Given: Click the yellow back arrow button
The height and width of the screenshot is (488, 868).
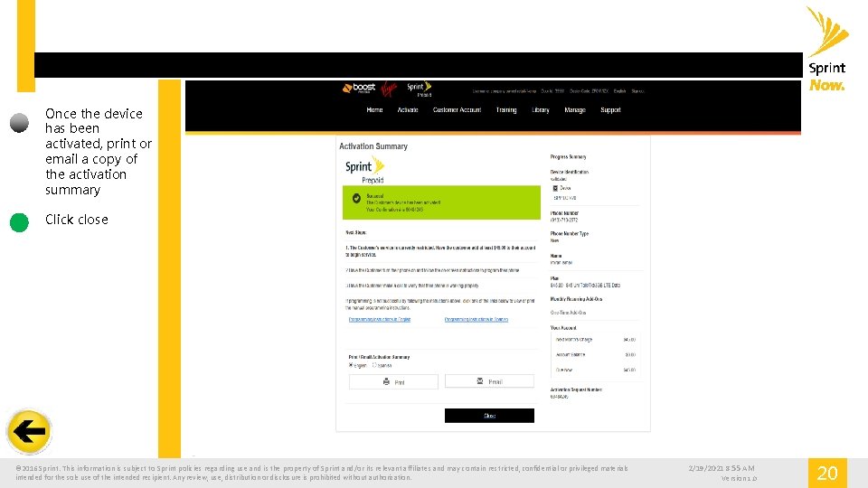Looking at the screenshot, I should pos(29,431).
